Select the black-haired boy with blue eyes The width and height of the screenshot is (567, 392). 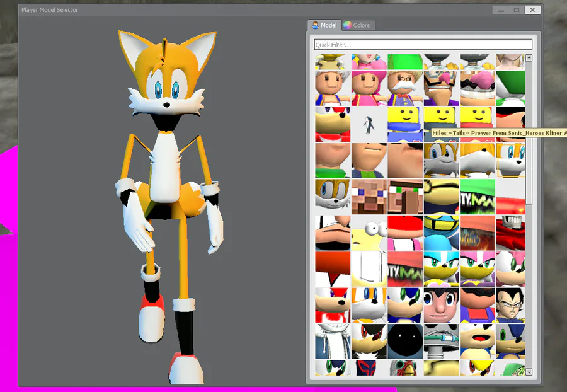(x=441, y=305)
